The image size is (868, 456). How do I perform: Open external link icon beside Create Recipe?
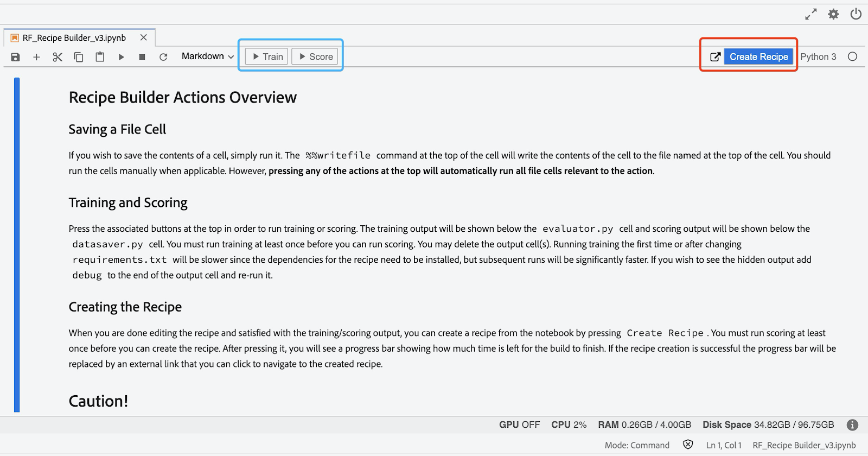pyautogui.click(x=716, y=56)
